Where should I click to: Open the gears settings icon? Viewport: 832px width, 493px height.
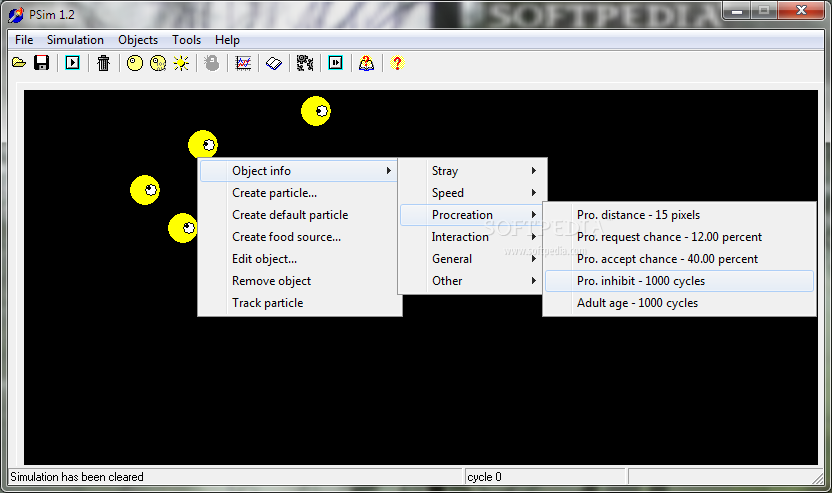[305, 63]
